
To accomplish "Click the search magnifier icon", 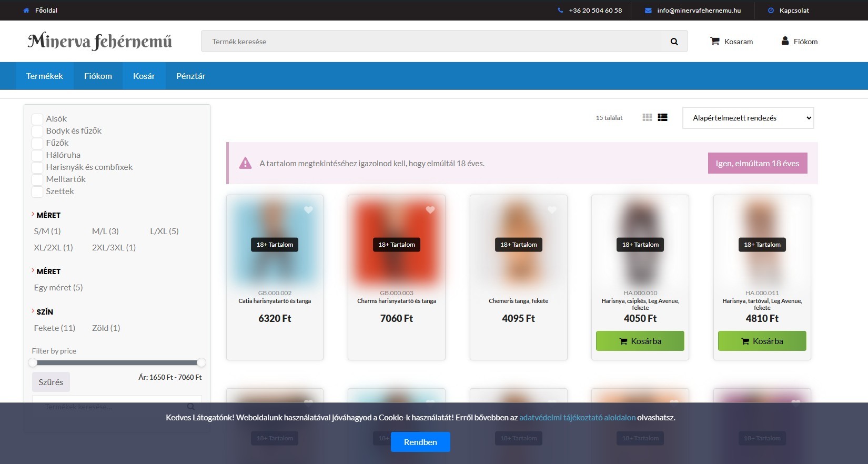I will pyautogui.click(x=674, y=42).
